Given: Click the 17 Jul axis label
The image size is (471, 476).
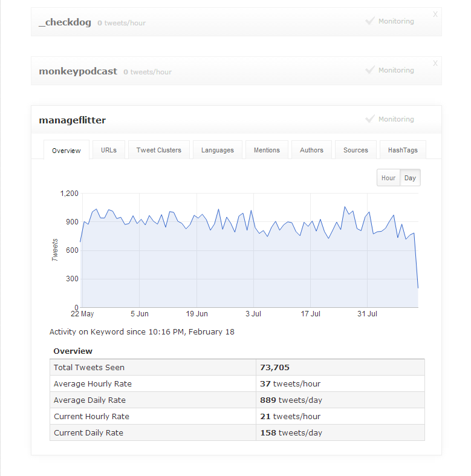Looking at the screenshot, I should [x=310, y=314].
